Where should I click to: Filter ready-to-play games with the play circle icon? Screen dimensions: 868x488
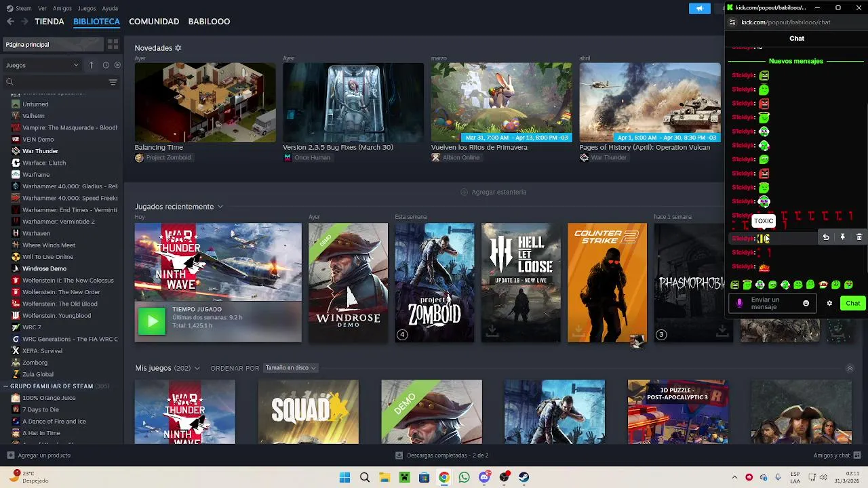(x=117, y=65)
